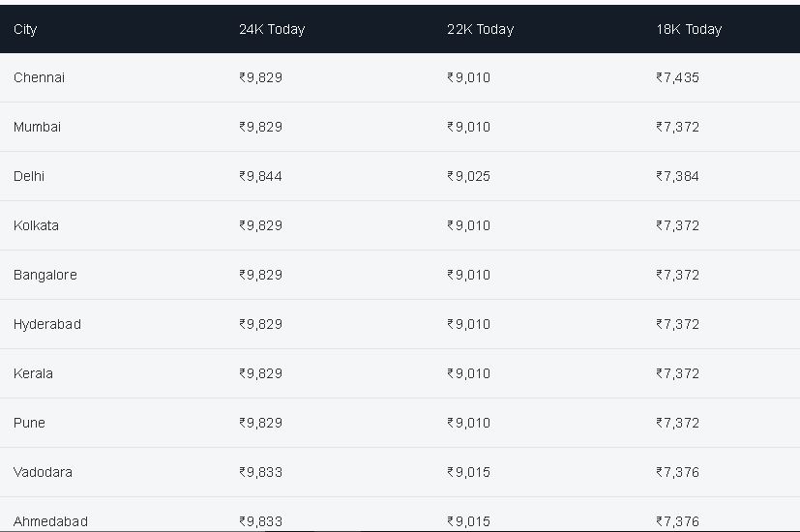The height and width of the screenshot is (532, 800).
Task: Select the Hyderabad city name
Action: pyautogui.click(x=47, y=324)
